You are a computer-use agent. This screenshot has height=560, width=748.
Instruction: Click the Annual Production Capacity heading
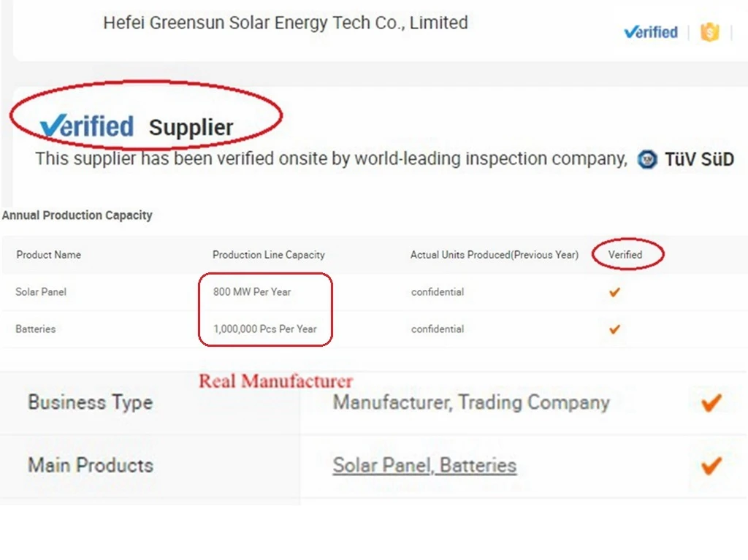[77, 215]
